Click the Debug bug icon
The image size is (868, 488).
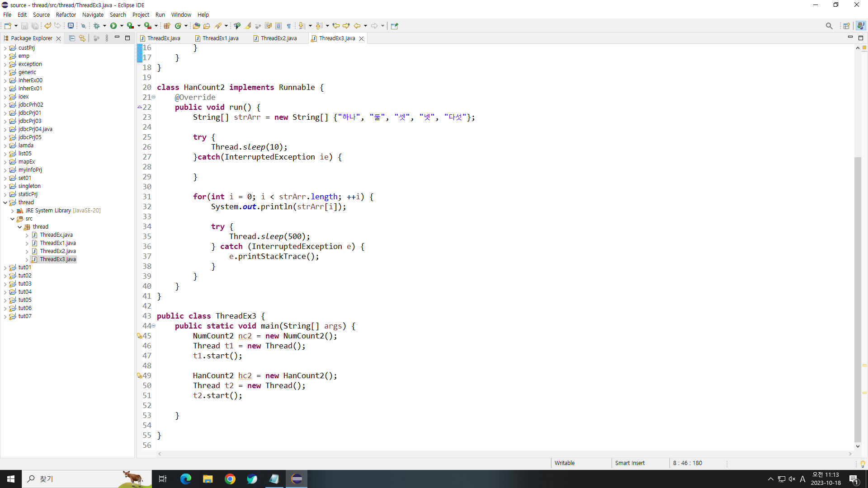click(x=96, y=26)
